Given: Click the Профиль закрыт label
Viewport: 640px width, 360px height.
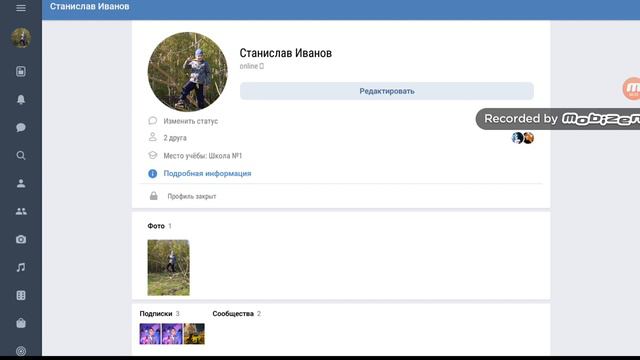Looking at the screenshot, I should click(192, 196).
